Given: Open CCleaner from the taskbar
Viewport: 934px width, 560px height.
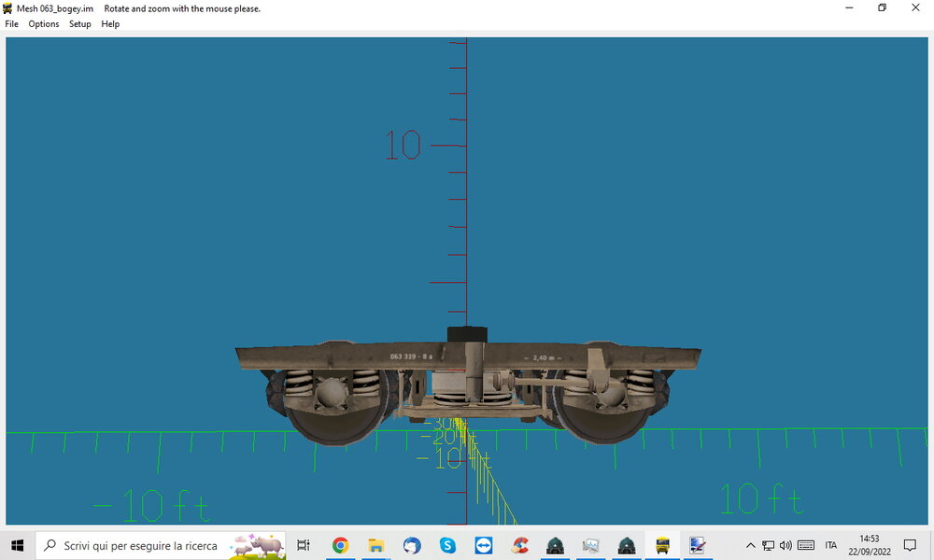Looking at the screenshot, I should point(519,545).
